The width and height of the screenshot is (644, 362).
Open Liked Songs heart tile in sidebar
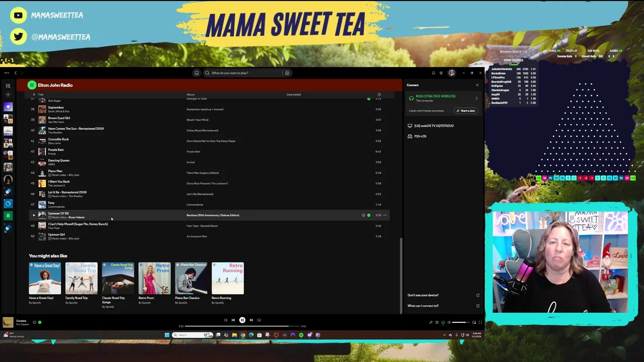click(8, 107)
